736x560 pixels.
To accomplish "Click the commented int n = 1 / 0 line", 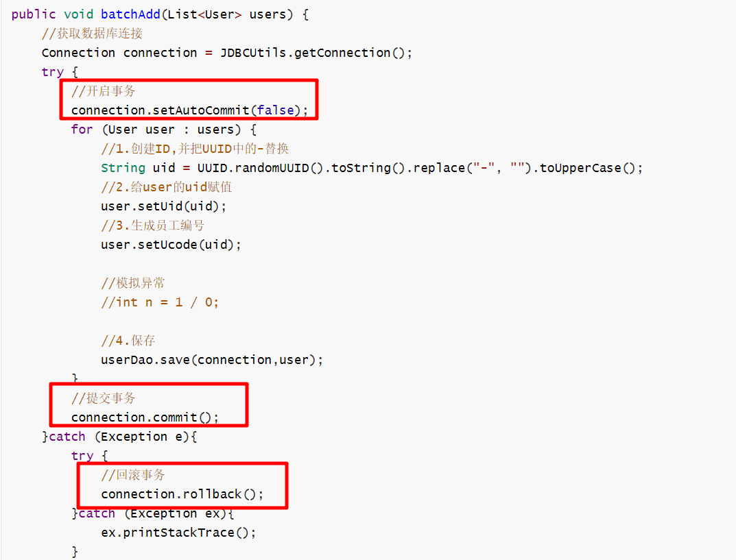I will coord(160,302).
